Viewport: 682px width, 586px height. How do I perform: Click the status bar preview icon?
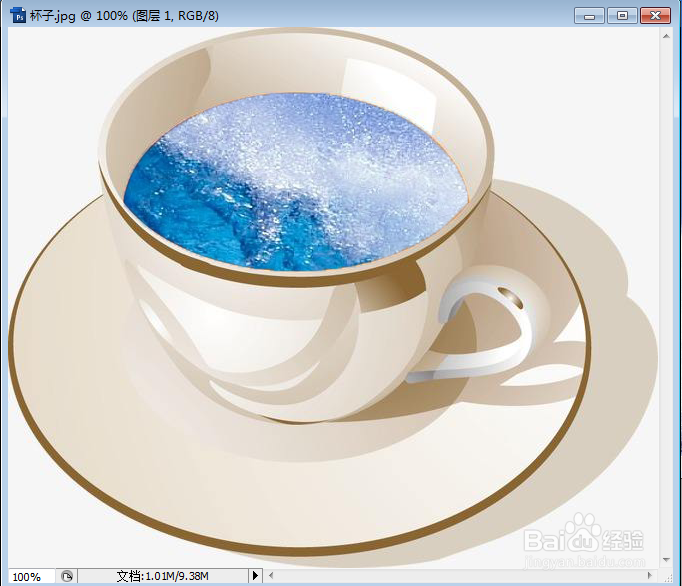(67, 576)
